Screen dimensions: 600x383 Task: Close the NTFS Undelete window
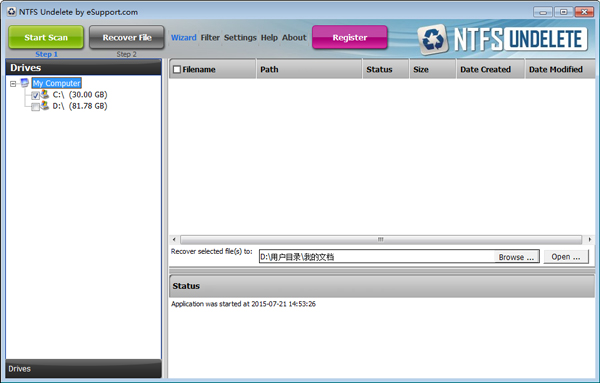pos(584,12)
